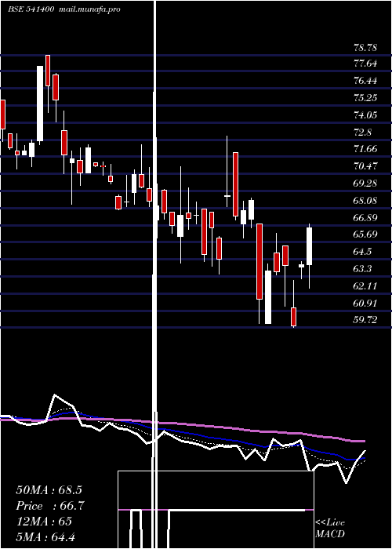Click the 66.89 price axis label
The width and height of the screenshot is (392, 549).
pos(365,218)
